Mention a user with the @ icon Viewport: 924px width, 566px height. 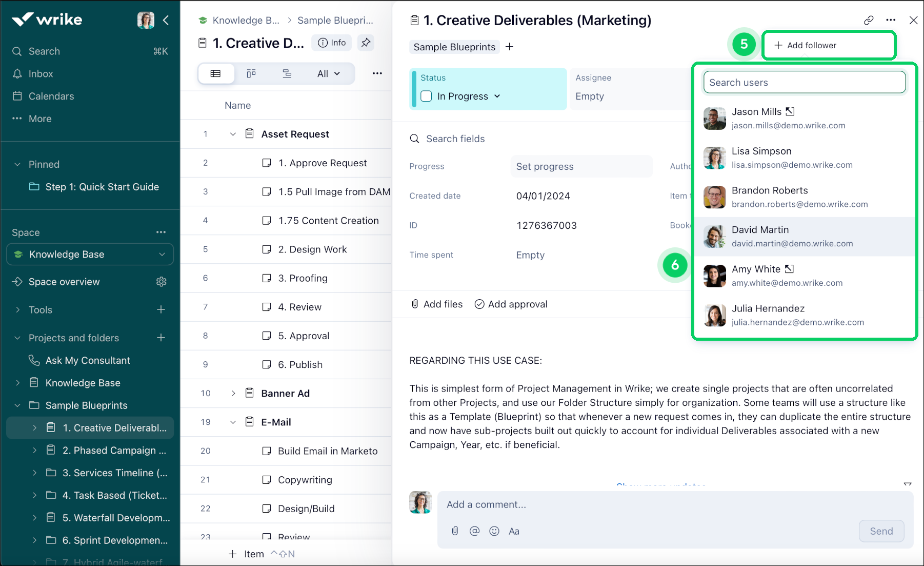pyautogui.click(x=474, y=531)
